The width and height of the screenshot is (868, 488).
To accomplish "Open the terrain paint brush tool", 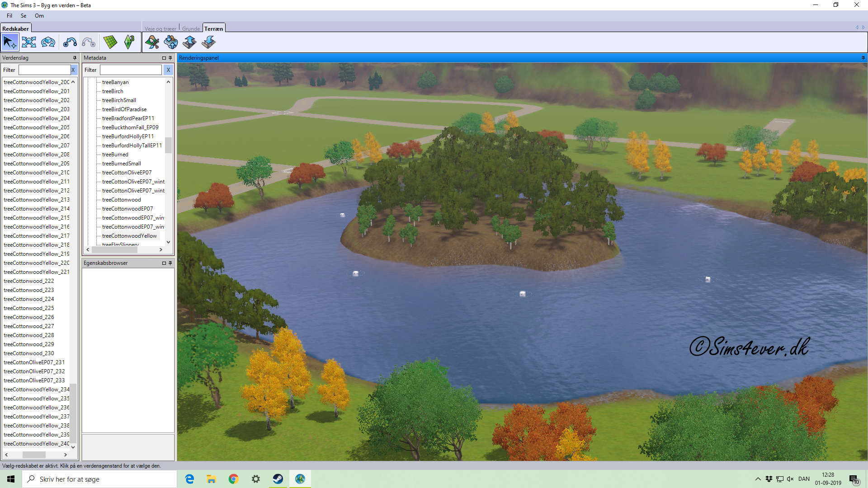I will [x=152, y=42].
